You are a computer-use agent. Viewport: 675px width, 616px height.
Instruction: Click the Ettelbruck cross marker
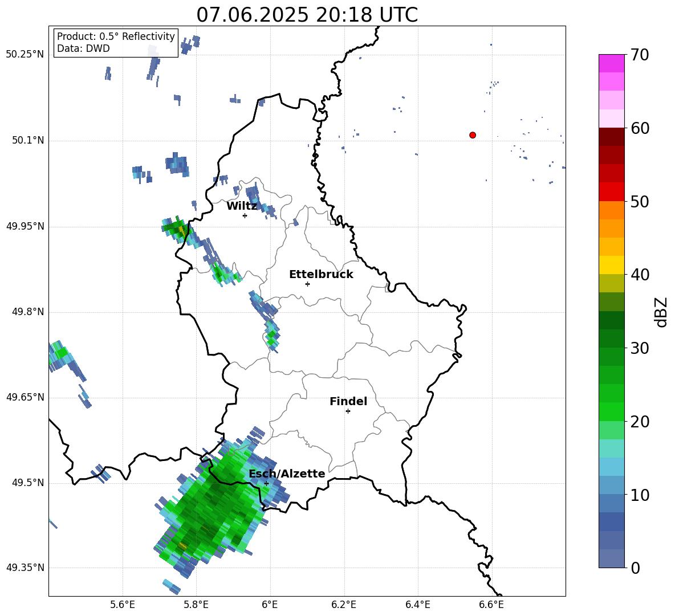[x=307, y=284]
